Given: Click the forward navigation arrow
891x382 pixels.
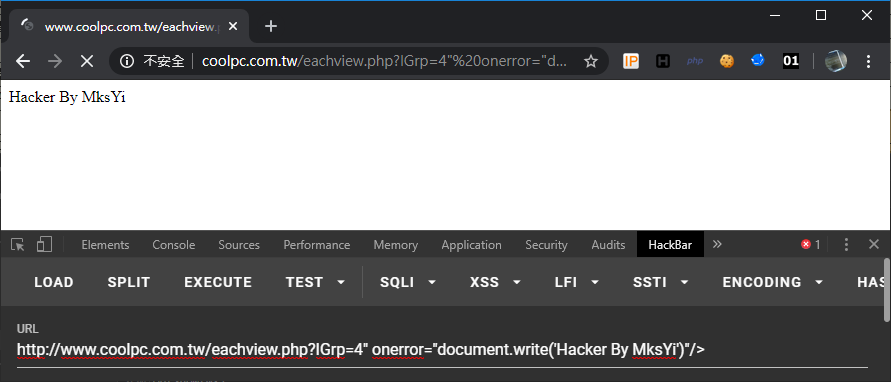Looking at the screenshot, I should click(x=55, y=61).
